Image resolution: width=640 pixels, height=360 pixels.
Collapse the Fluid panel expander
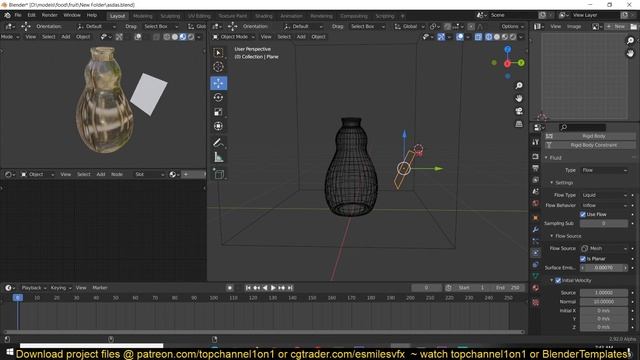pyautogui.click(x=546, y=158)
